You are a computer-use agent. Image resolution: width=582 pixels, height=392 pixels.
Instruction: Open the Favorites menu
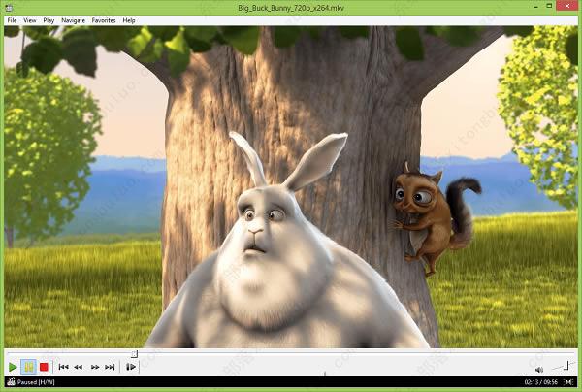pyautogui.click(x=104, y=20)
